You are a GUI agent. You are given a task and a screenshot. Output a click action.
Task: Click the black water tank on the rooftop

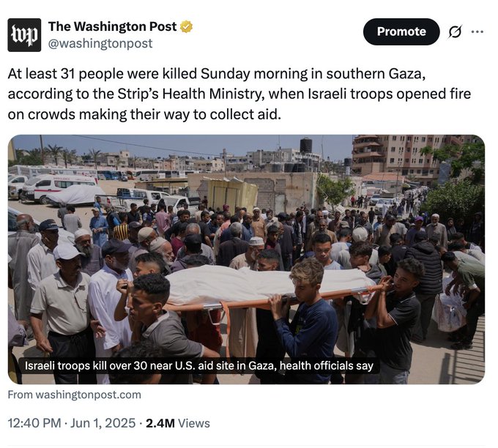tap(305, 145)
